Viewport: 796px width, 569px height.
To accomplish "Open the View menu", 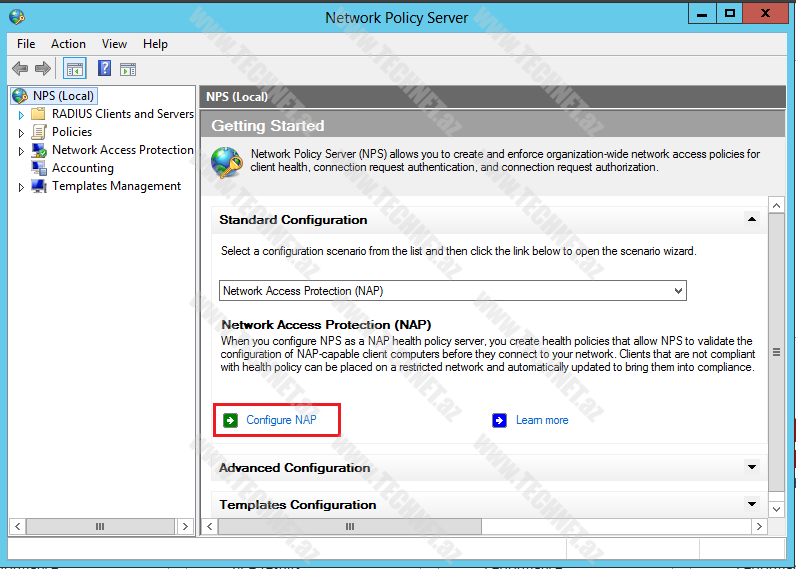I will pos(114,44).
